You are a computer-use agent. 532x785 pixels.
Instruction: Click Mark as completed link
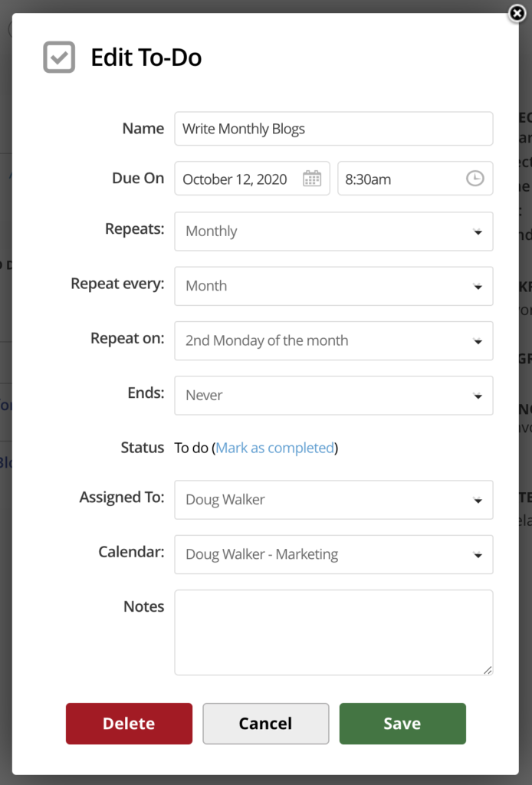pos(274,447)
